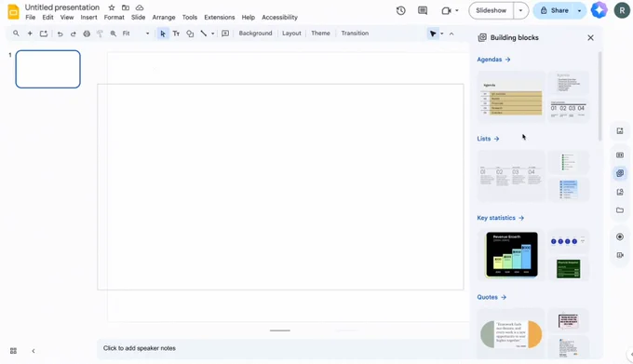633x364 pixels.
Task: Hide the menus with up chevron
Action: click(x=451, y=34)
